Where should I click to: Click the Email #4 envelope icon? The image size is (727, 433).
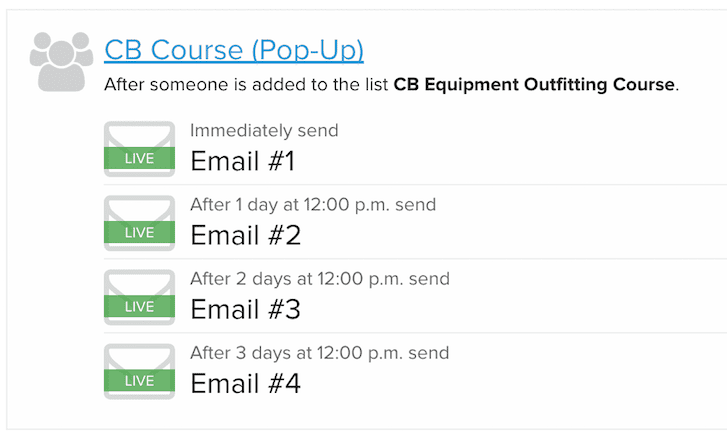(140, 371)
